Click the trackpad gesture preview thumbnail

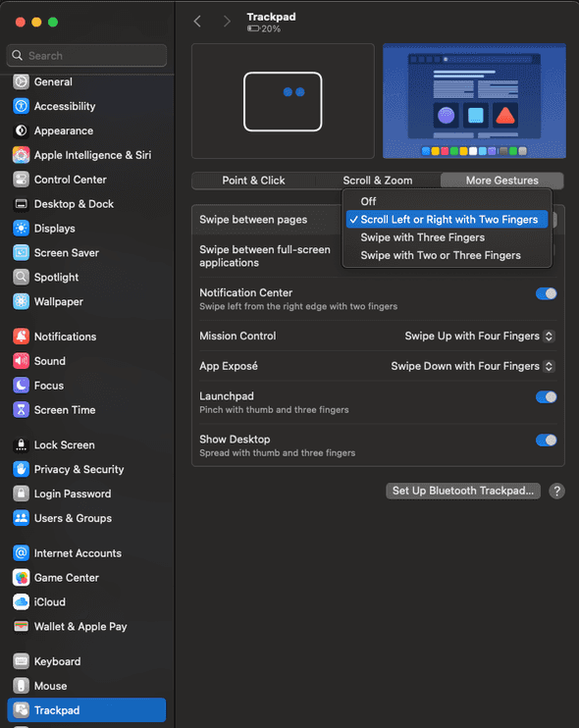pyautogui.click(x=283, y=101)
